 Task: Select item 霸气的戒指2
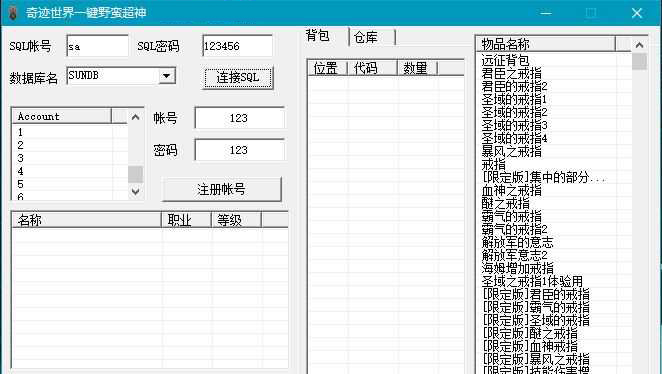coord(514,229)
